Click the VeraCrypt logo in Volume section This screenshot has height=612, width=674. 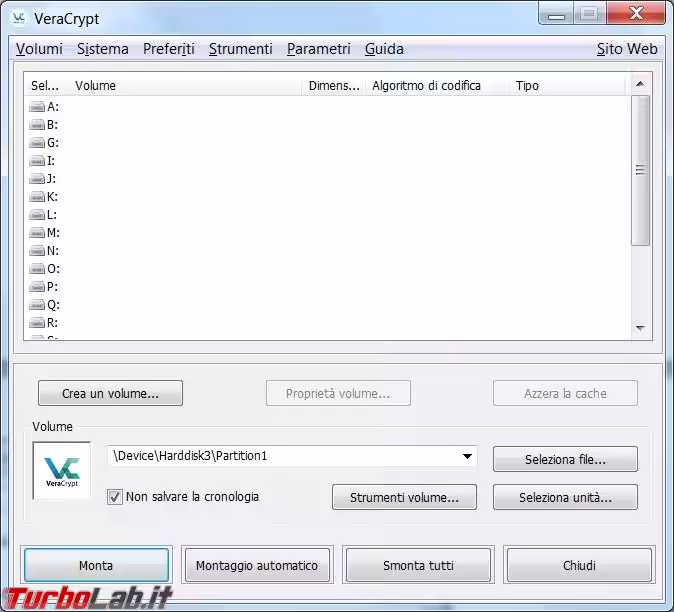click(62, 471)
